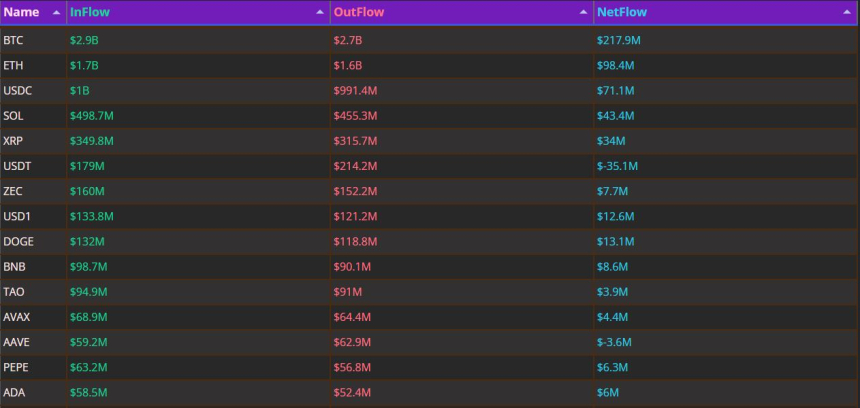
Task: Select the InFlow column header label
Action: tap(89, 13)
